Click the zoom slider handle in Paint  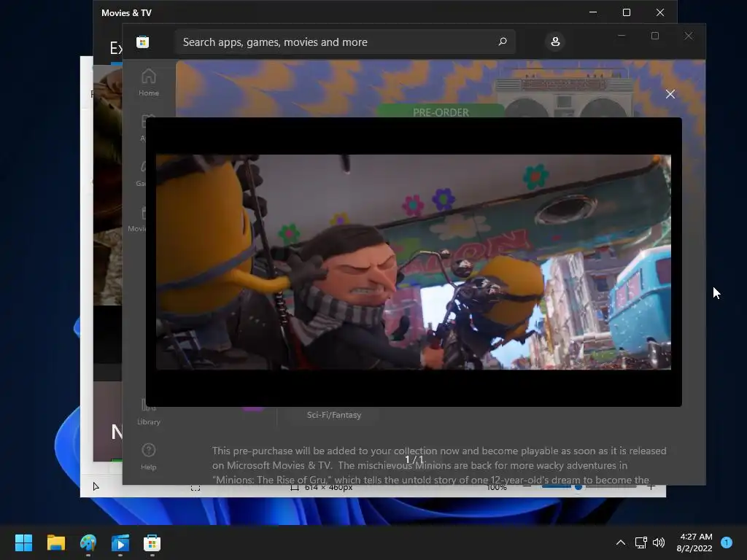click(578, 486)
